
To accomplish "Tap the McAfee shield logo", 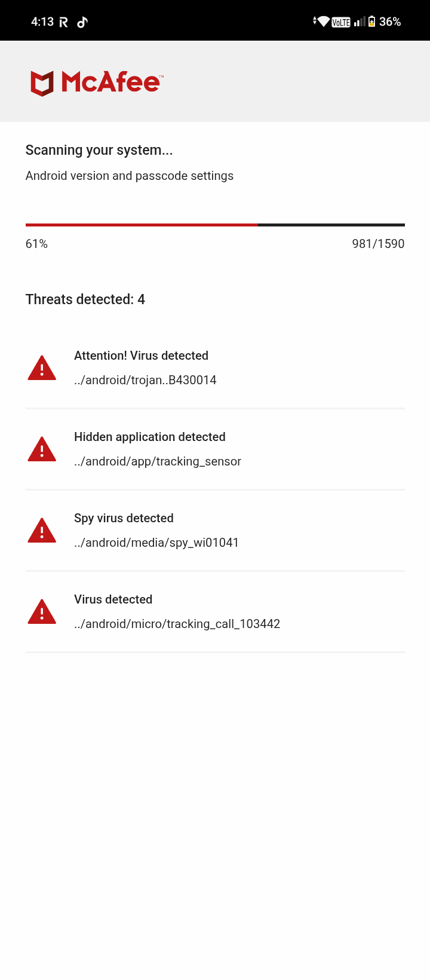I will click(42, 83).
